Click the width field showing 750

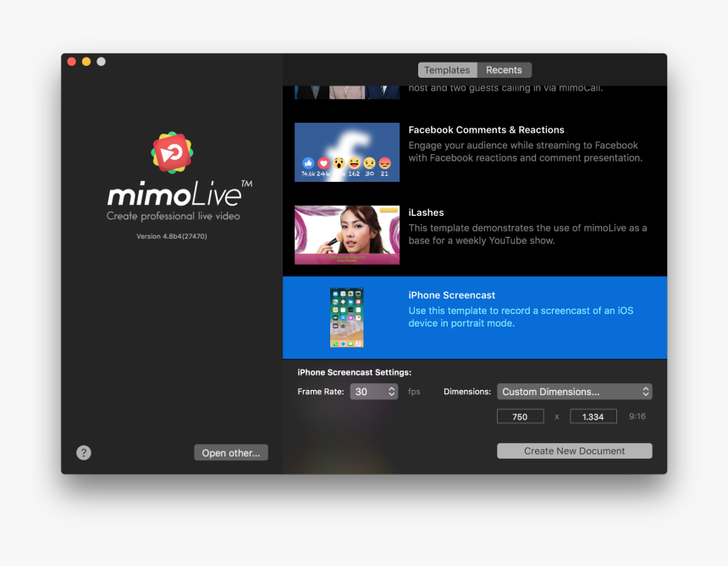pyautogui.click(x=520, y=415)
